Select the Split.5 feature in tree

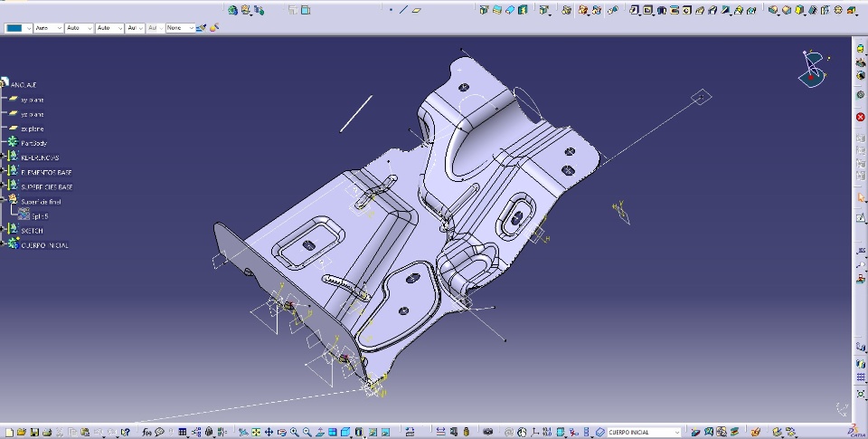(40, 216)
